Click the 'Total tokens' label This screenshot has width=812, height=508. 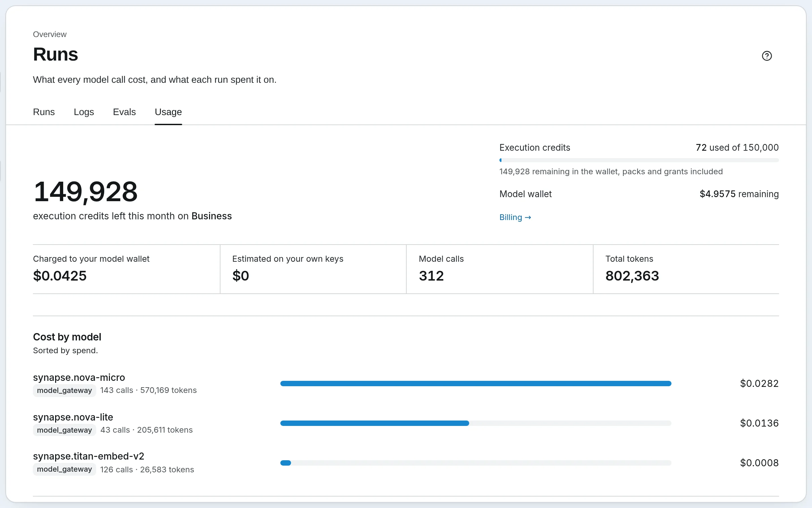pos(629,259)
